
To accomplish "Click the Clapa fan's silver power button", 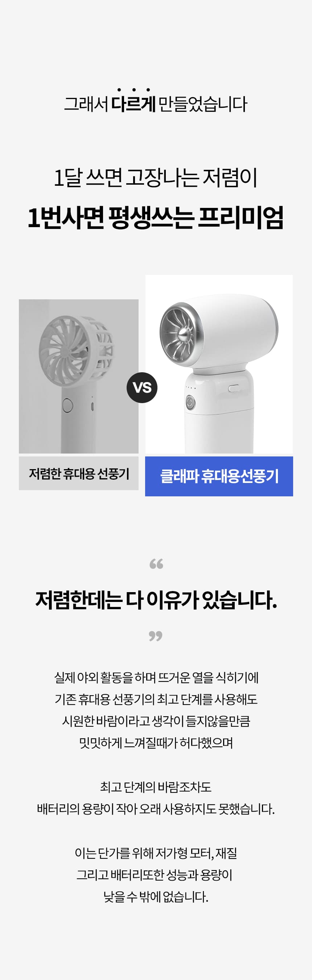I will click(190, 402).
